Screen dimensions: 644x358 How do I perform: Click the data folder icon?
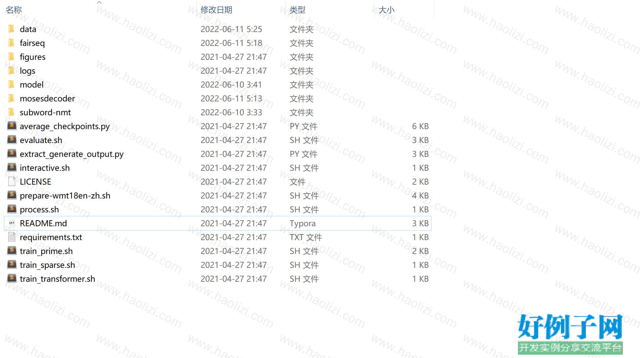12,29
